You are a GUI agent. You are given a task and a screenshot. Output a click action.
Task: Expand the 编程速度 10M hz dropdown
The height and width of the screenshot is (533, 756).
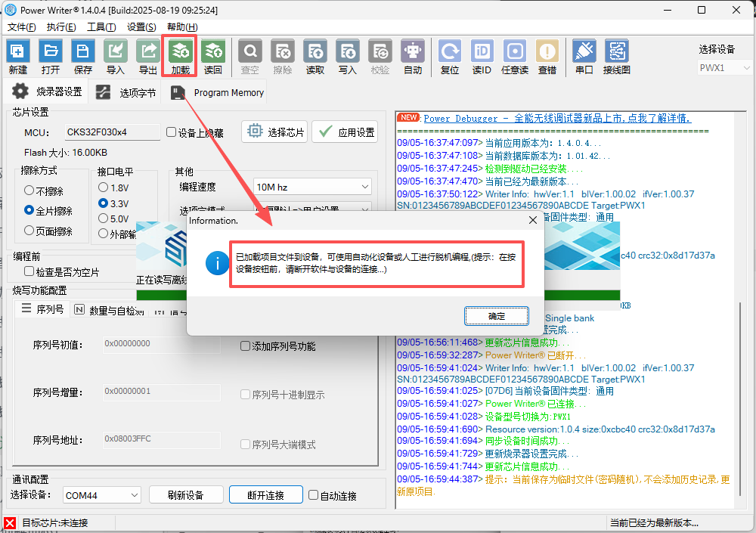coord(312,187)
